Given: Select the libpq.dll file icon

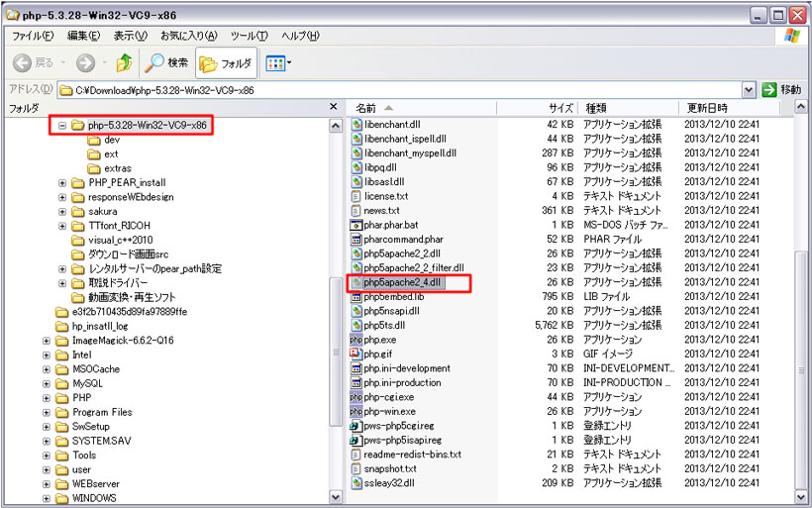Looking at the screenshot, I should 356,167.
